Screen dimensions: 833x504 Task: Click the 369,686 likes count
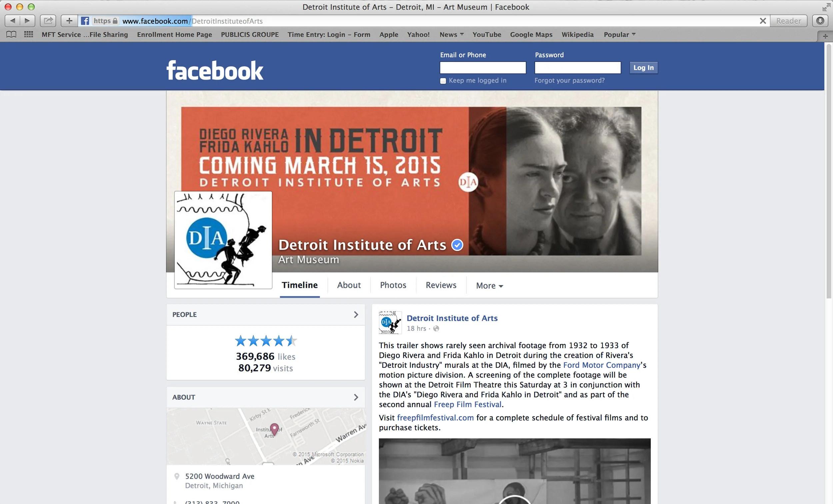[266, 356]
